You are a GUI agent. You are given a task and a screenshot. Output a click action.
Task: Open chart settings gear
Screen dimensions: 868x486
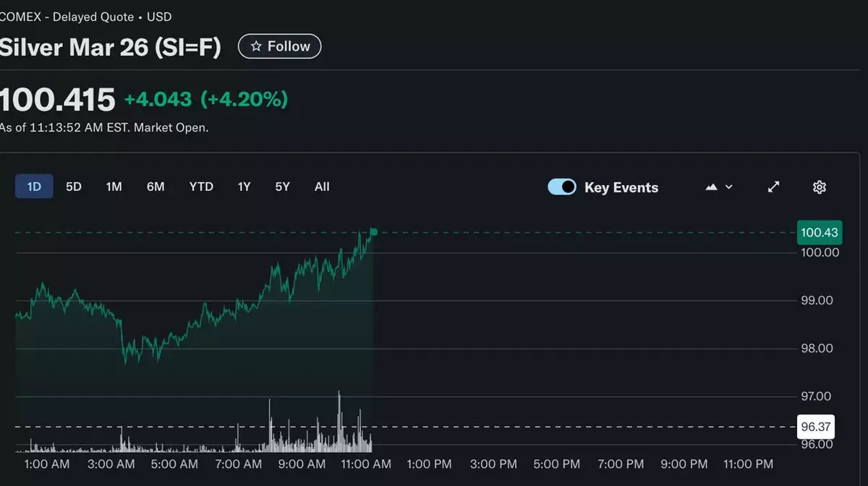[820, 187]
